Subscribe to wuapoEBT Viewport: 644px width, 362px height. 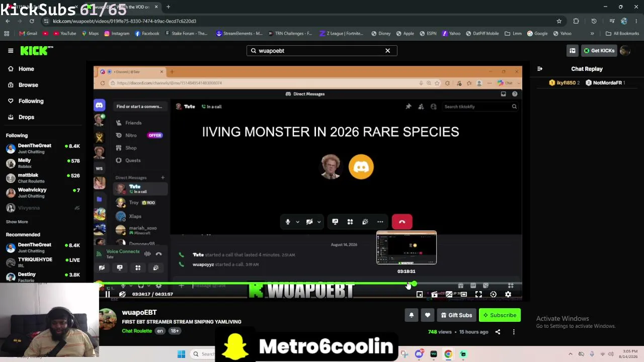point(500,315)
